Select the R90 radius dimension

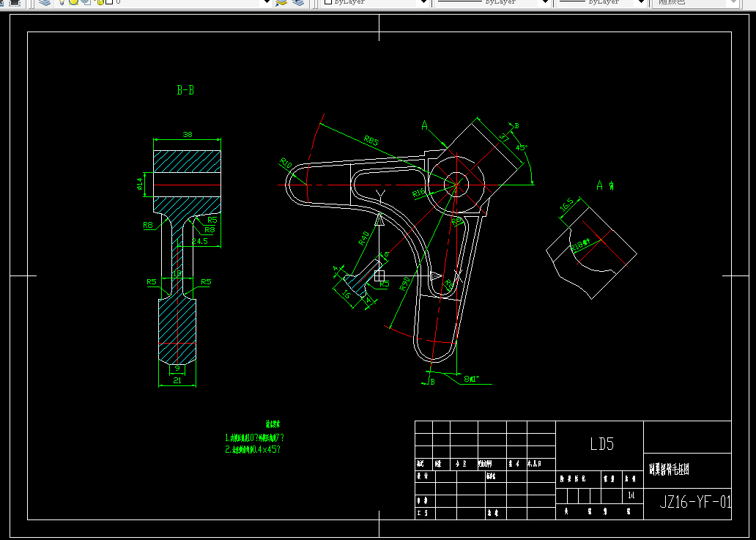pos(405,284)
